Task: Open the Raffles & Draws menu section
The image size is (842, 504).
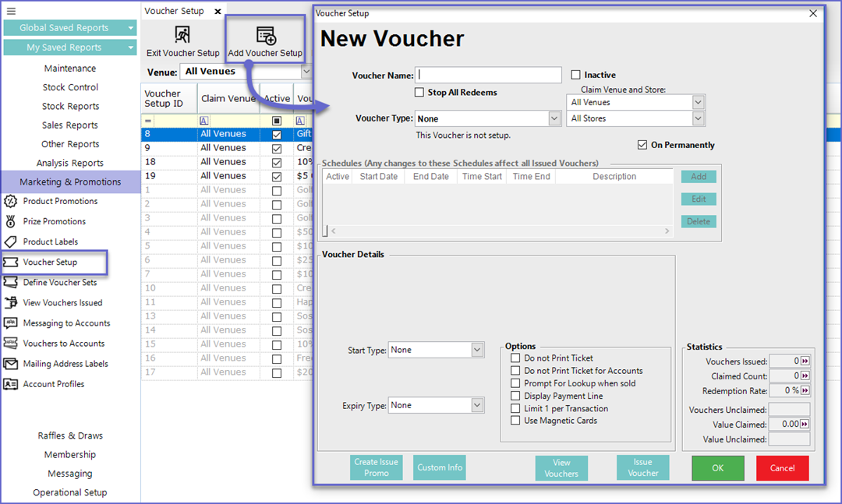Action: 70,435
